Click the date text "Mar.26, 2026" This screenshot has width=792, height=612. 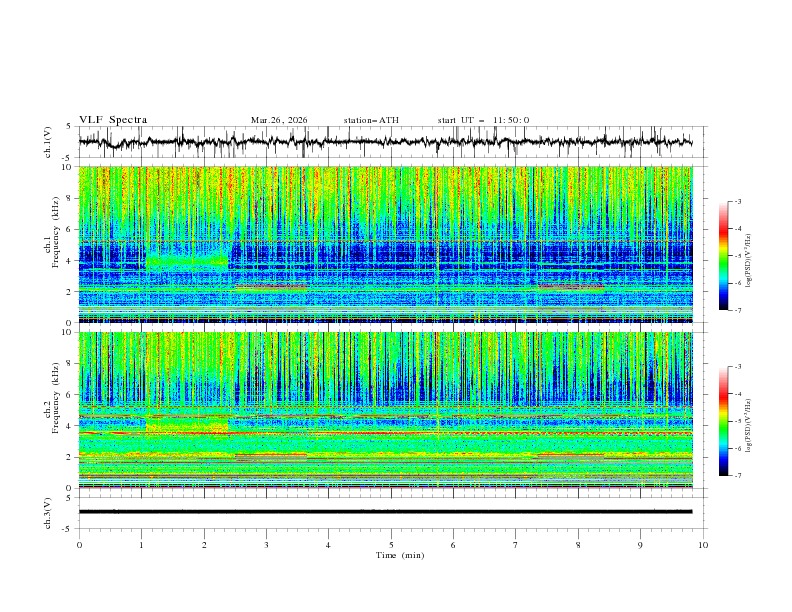coord(279,120)
